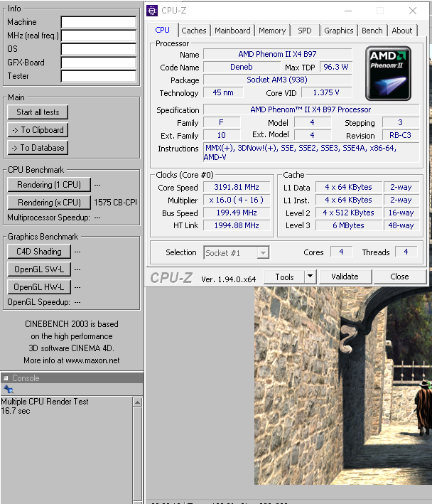Click the Code Name value Deneb

[242, 67]
